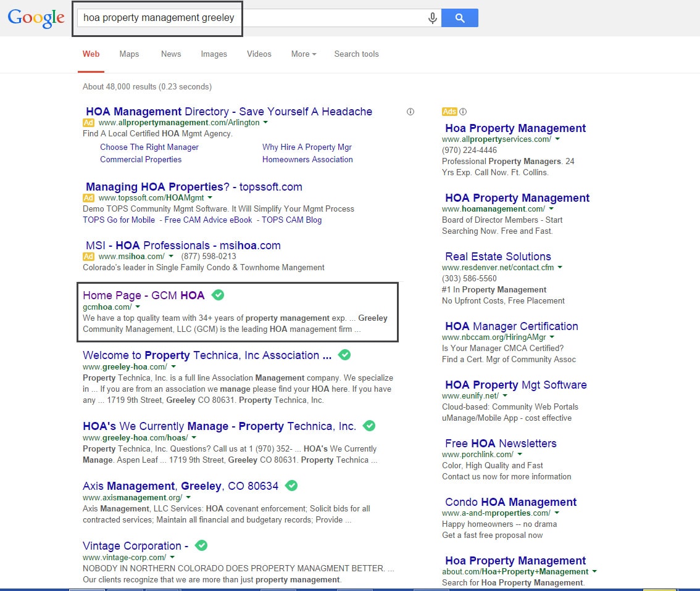
Task: Switch to the Videos tab
Action: pyautogui.click(x=259, y=54)
